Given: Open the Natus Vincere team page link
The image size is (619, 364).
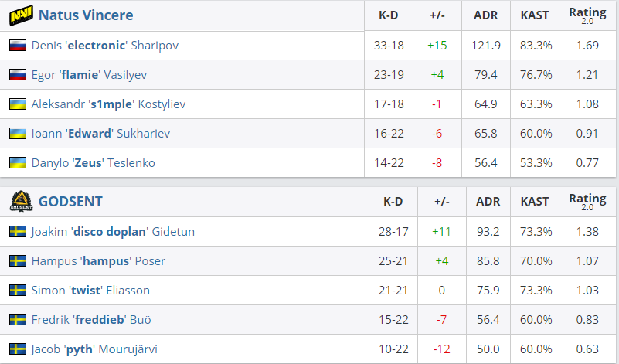Looking at the screenshot, I should (86, 15).
